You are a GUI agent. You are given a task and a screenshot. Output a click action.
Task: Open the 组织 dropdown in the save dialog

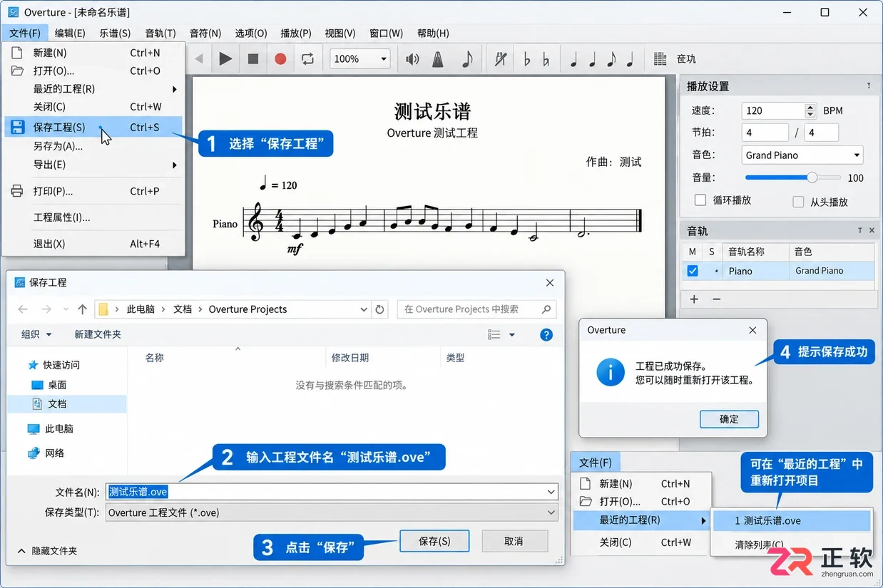tap(36, 334)
